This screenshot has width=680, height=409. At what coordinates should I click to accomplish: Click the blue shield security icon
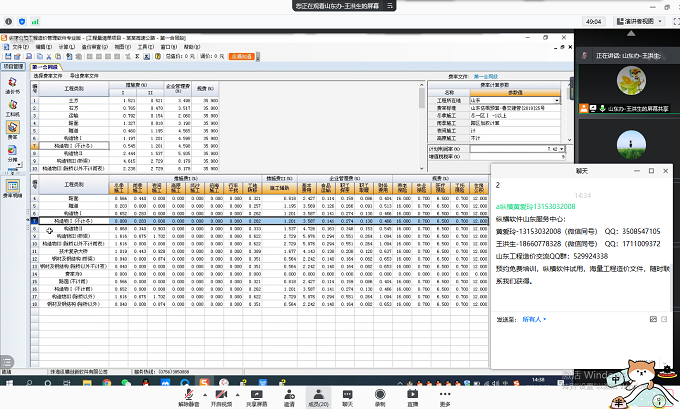(x=22, y=21)
